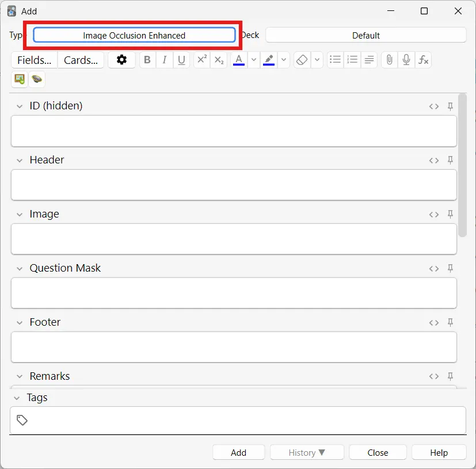Open the Fields… dialog

tap(34, 60)
